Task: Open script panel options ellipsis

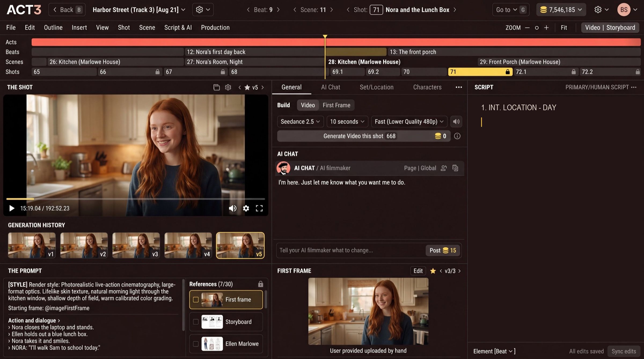Action: [634, 87]
